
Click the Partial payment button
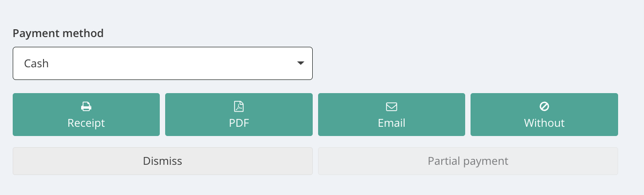[x=468, y=161]
